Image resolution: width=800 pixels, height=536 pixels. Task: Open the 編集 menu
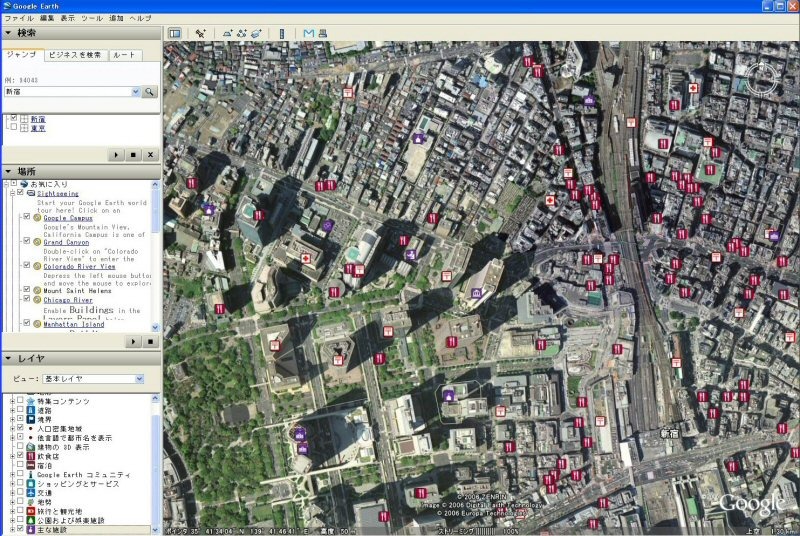(47, 18)
